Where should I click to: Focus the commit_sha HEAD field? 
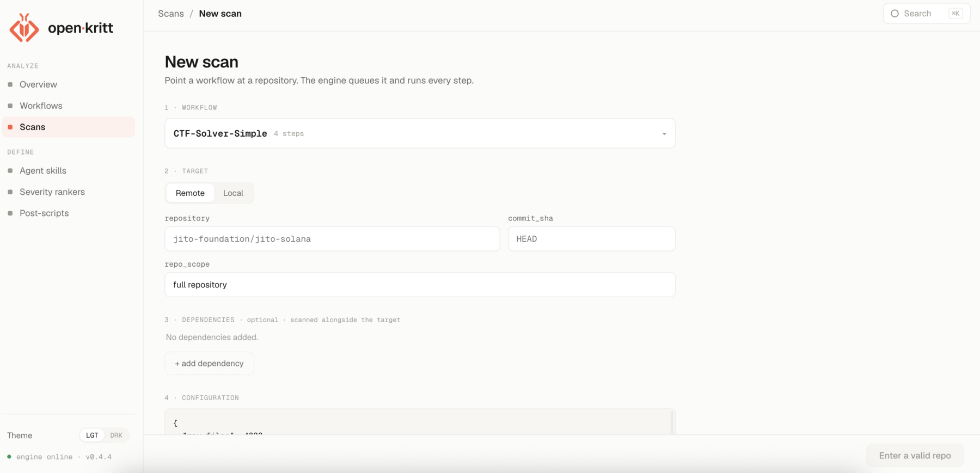click(x=592, y=239)
